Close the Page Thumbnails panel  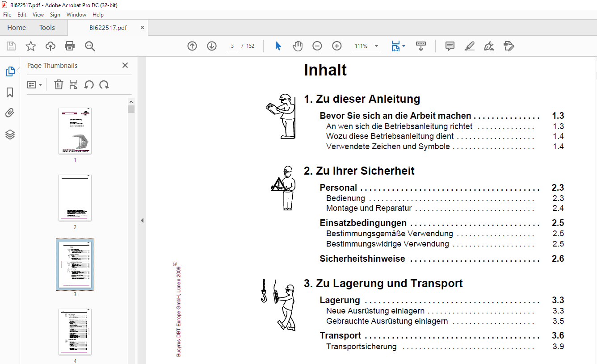(125, 65)
